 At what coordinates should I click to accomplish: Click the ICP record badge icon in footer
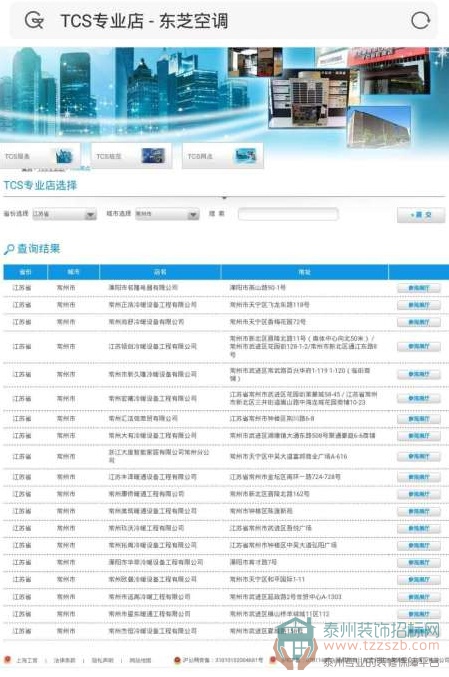tap(177, 660)
